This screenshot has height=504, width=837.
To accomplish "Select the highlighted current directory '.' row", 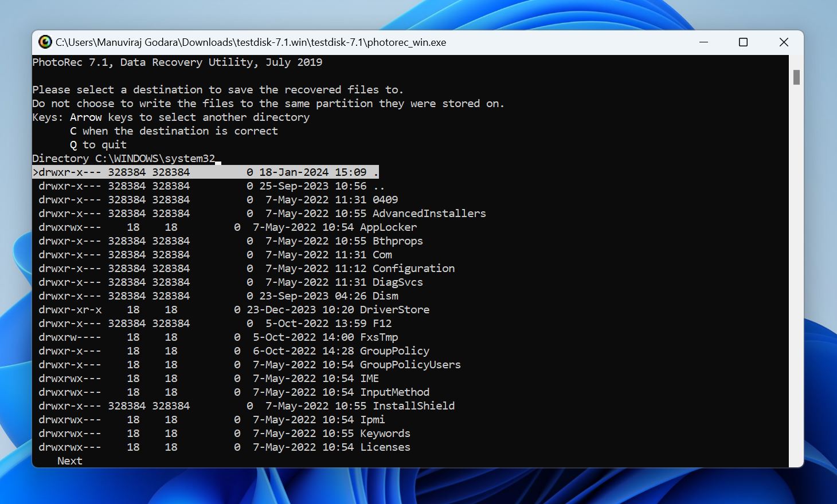I will click(206, 172).
